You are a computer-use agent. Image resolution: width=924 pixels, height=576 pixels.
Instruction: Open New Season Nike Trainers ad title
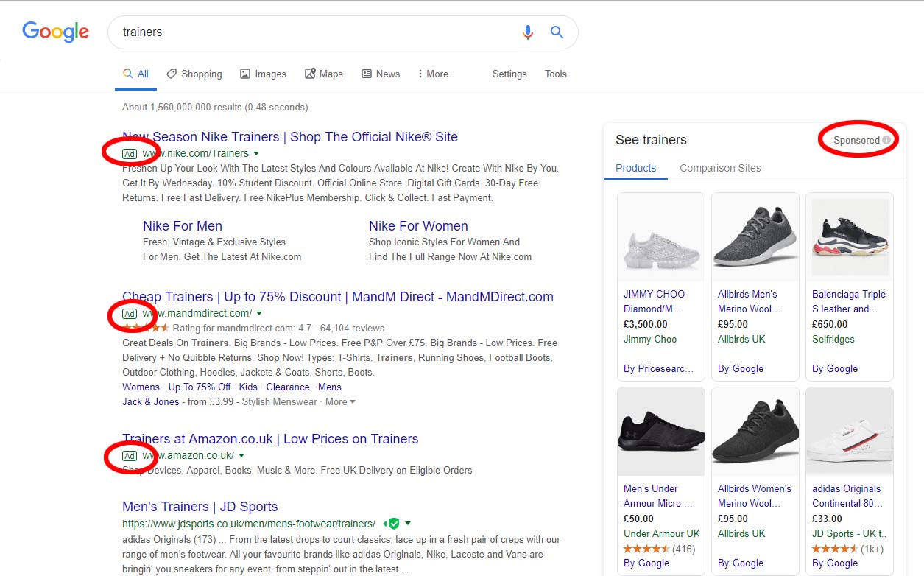(x=290, y=137)
